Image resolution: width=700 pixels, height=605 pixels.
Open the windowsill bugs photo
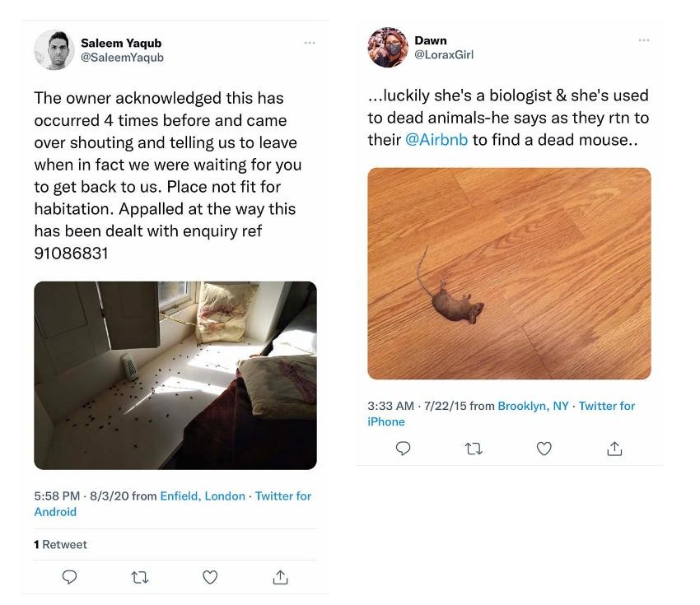tap(175, 375)
